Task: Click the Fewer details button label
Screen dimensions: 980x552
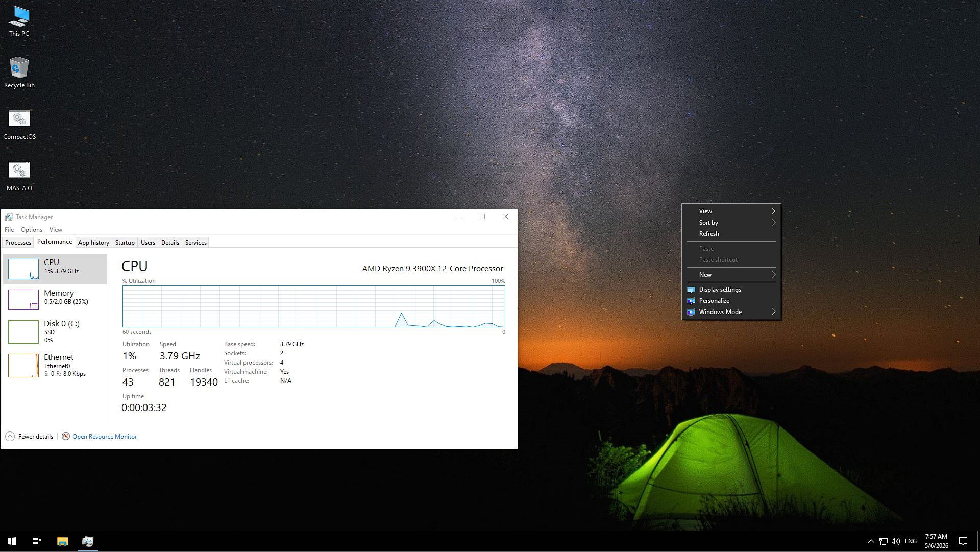Action: [36, 437]
